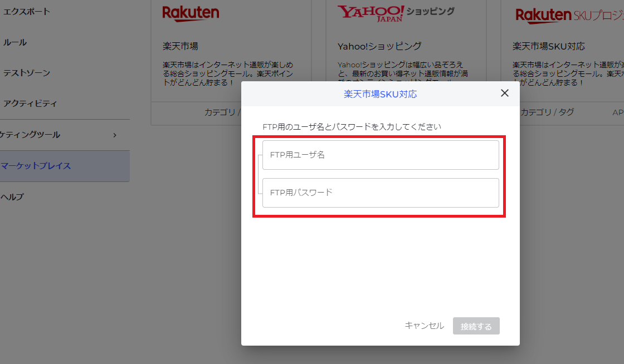Open ヘルプ in the sidebar

coord(12,197)
